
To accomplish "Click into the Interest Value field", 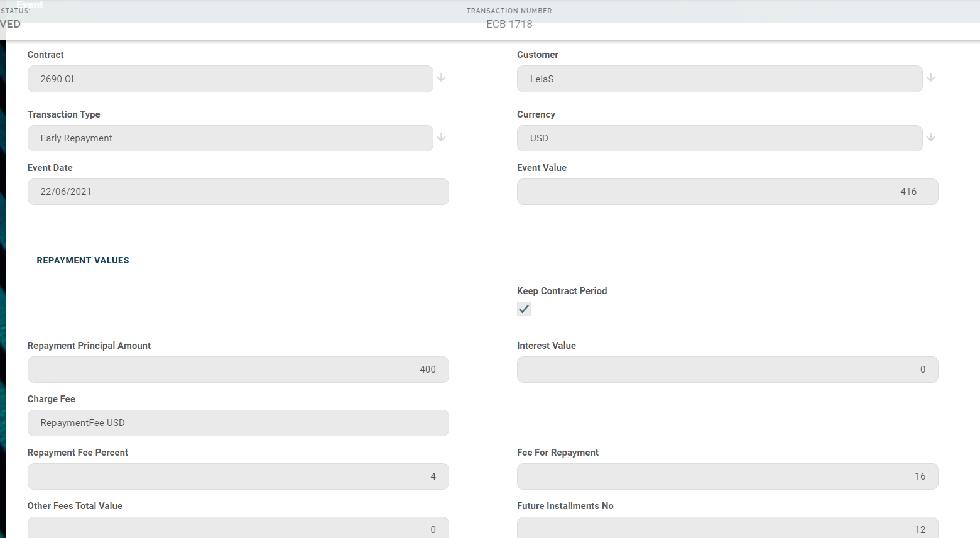I will pos(727,370).
